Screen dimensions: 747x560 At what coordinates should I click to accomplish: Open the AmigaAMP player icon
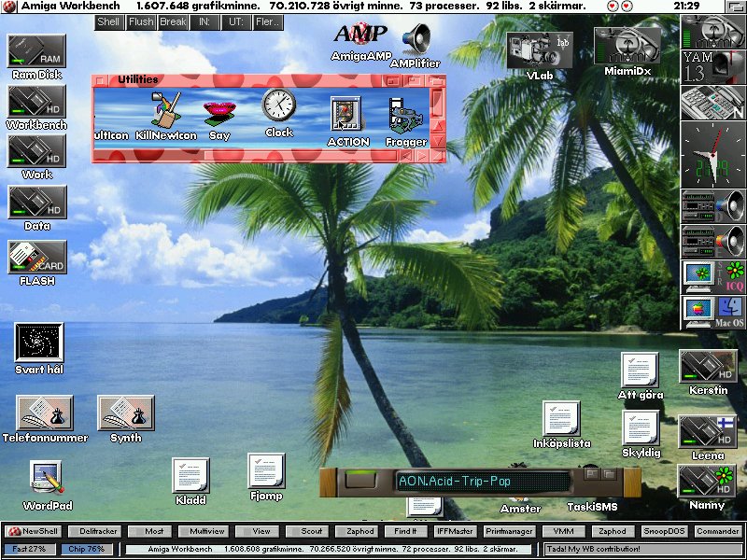coord(360,35)
